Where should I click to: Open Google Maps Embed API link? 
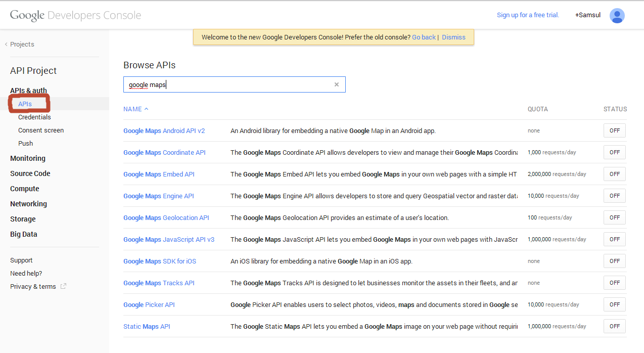coord(159,174)
